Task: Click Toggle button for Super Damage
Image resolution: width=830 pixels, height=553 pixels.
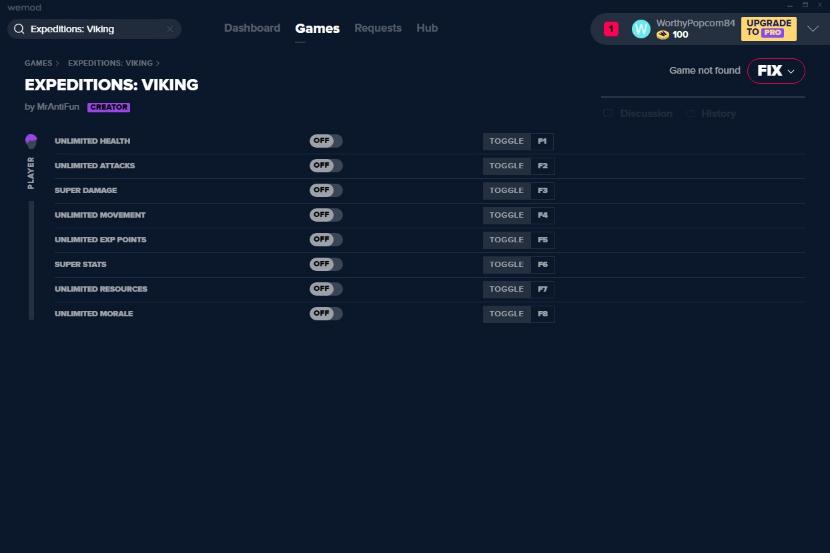Action: click(x=507, y=191)
